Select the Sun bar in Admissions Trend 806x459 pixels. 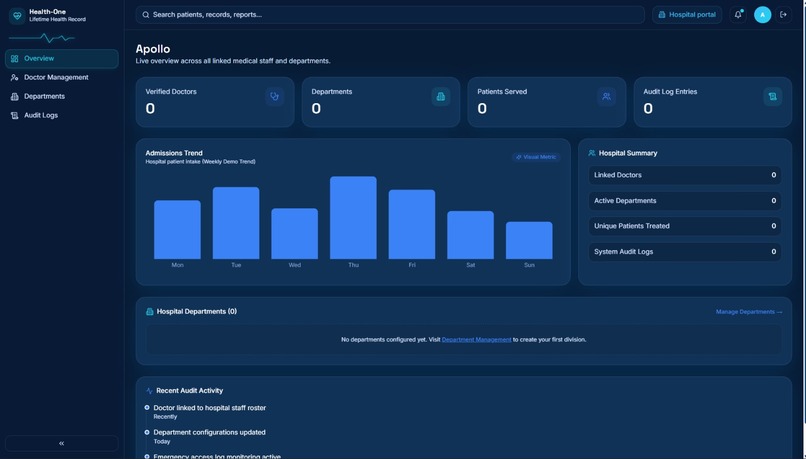(529, 241)
